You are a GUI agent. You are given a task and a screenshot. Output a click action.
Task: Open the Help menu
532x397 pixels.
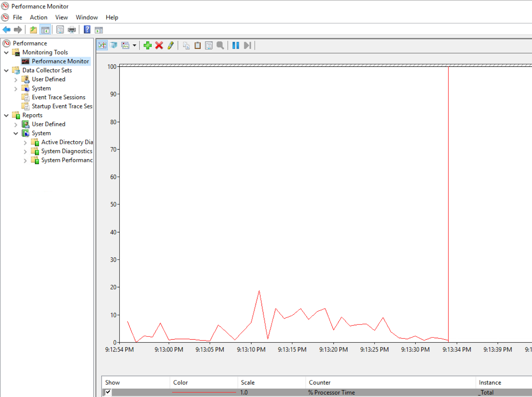(112, 17)
